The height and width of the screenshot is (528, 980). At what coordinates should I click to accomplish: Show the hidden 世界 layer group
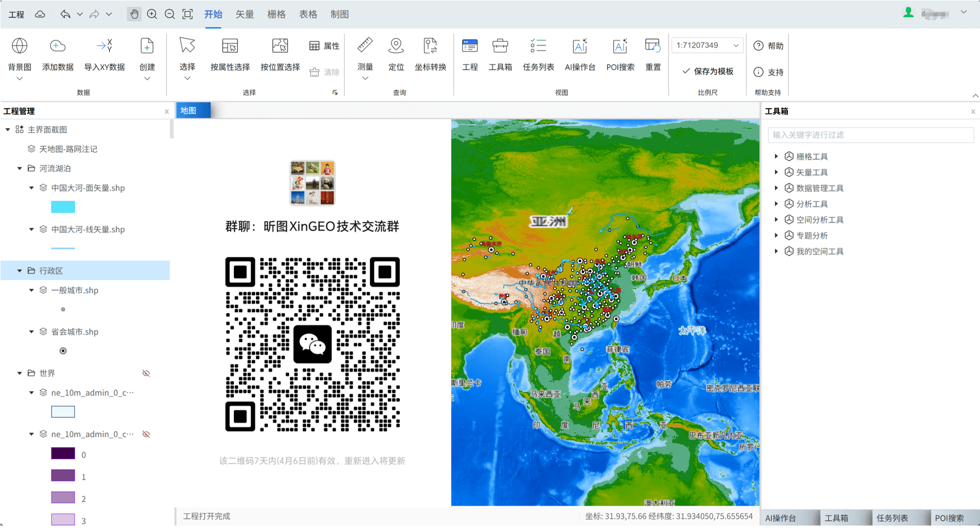146,374
